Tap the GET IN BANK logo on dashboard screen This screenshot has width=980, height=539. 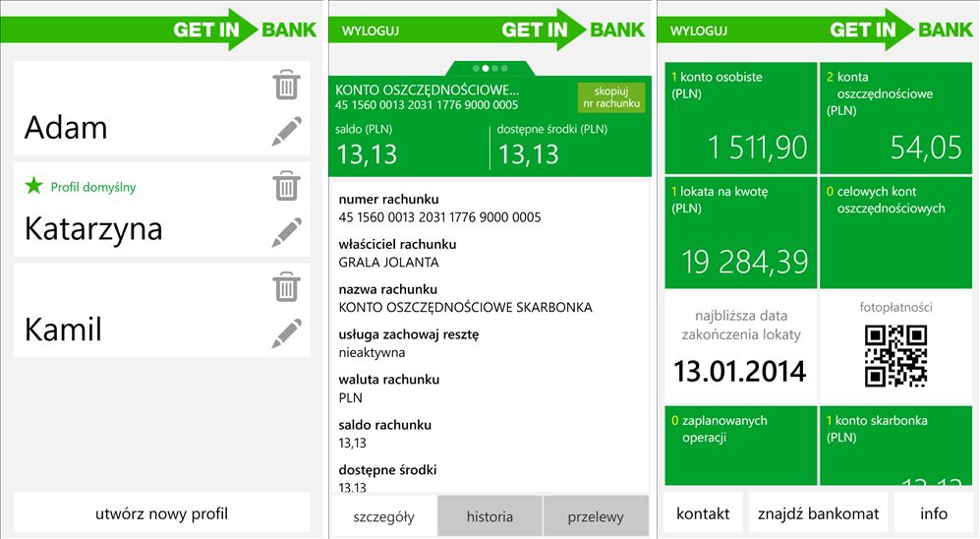click(901, 30)
